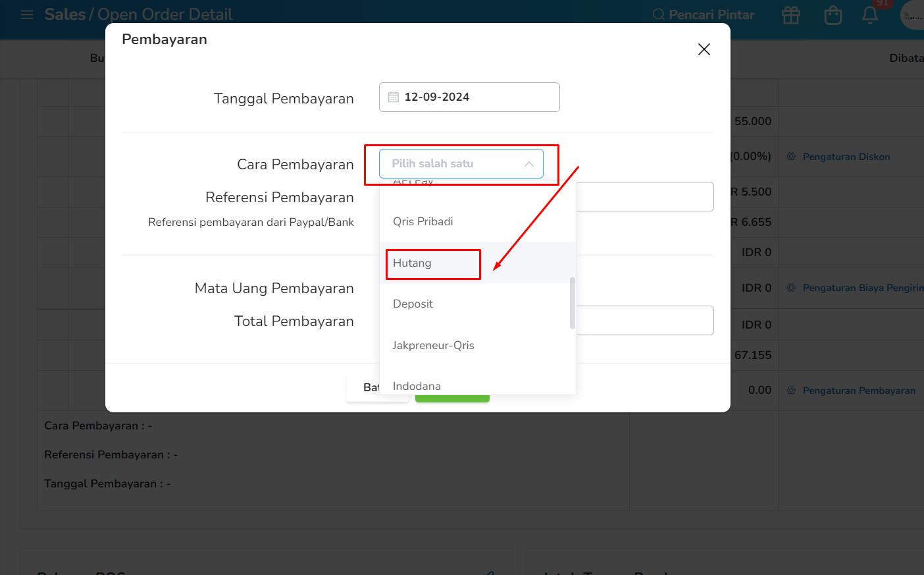Click the gear icon beside Pengaturan Biaya Pengiriman

(x=791, y=288)
